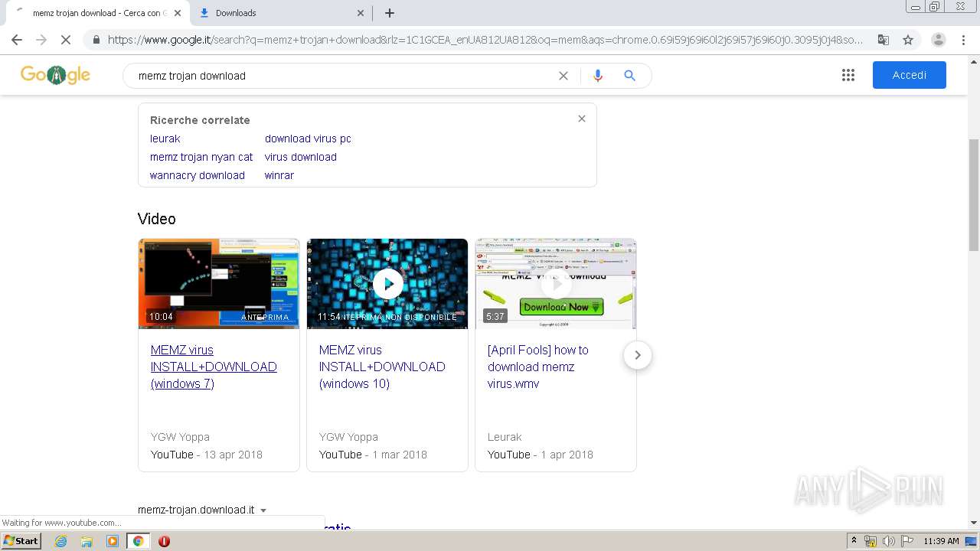The image size is (980, 551).
Task: Close the Downloads tab
Action: [361, 13]
